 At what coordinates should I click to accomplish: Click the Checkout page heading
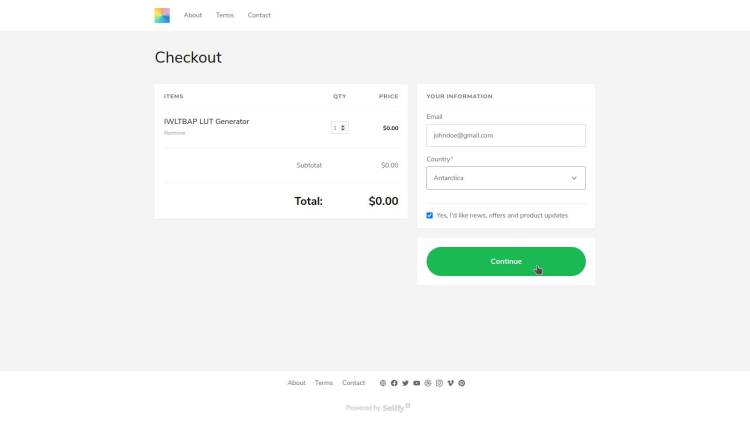(x=188, y=57)
